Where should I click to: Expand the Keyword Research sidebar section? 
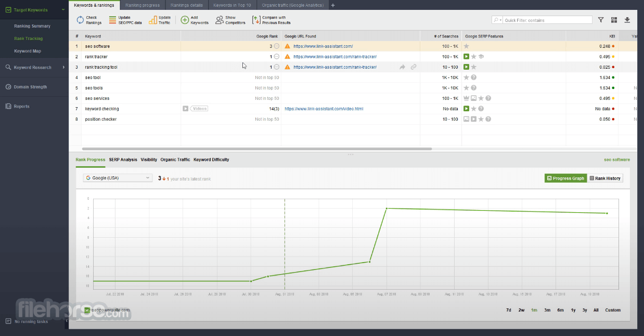click(63, 67)
